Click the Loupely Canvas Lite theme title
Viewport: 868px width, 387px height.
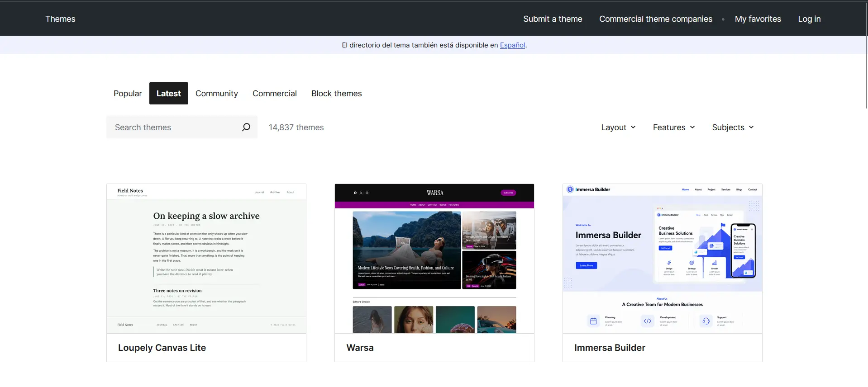[x=162, y=348]
